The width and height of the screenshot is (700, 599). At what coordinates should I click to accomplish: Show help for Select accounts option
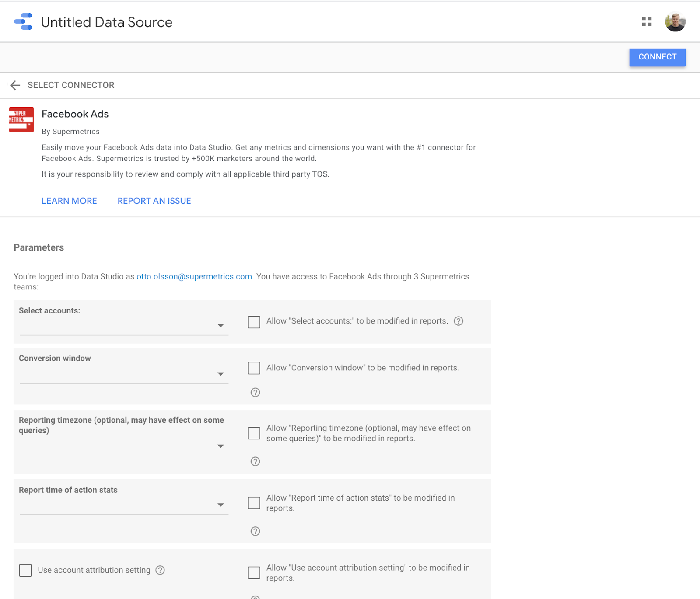point(458,321)
